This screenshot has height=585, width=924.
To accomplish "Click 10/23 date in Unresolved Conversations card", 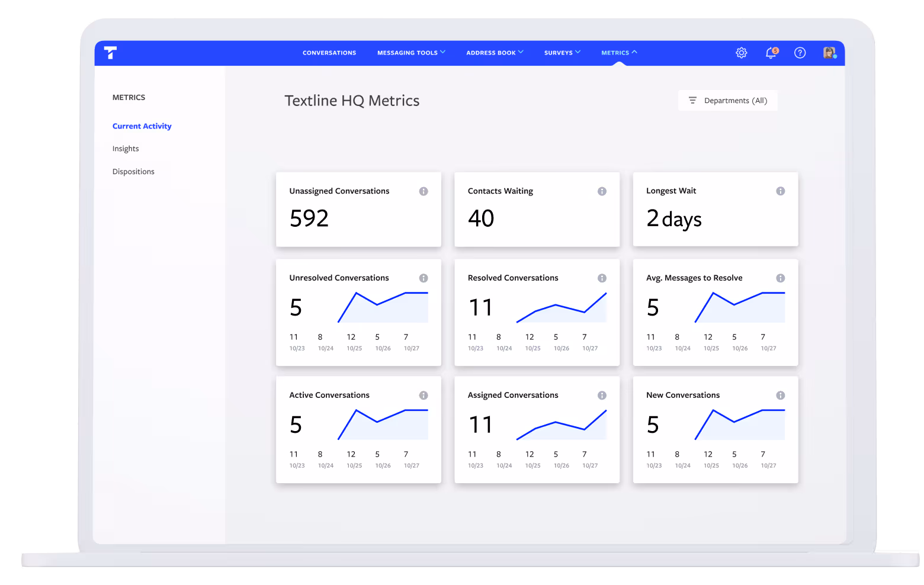I will click(297, 348).
